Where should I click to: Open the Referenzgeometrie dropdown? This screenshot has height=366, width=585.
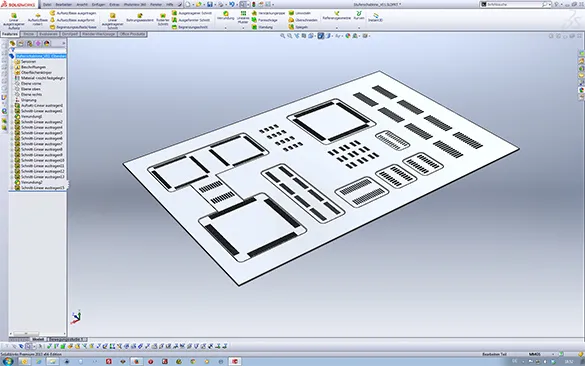coord(337,28)
